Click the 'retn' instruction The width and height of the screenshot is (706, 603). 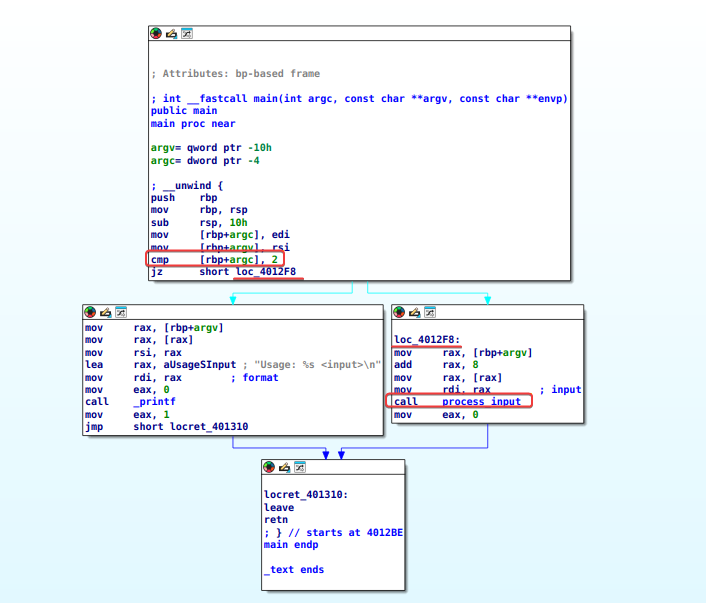pos(276,520)
